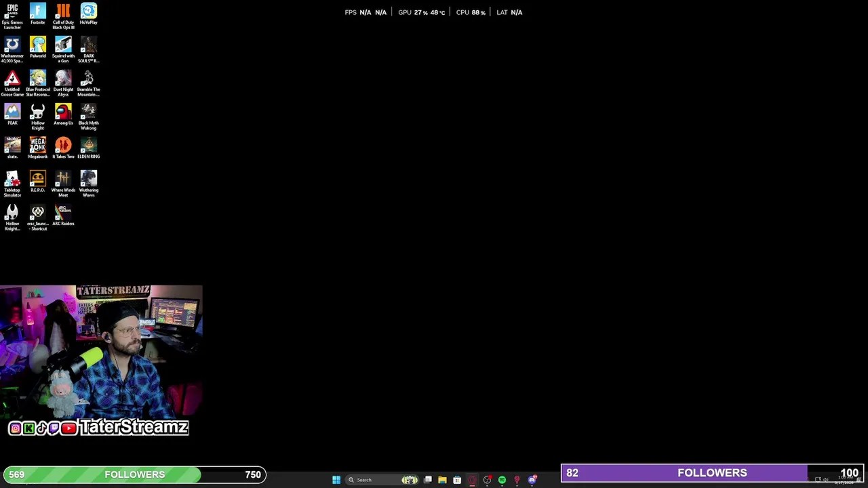Select the skate. desktop icon
This screenshot has height=488, width=868.
(x=12, y=148)
